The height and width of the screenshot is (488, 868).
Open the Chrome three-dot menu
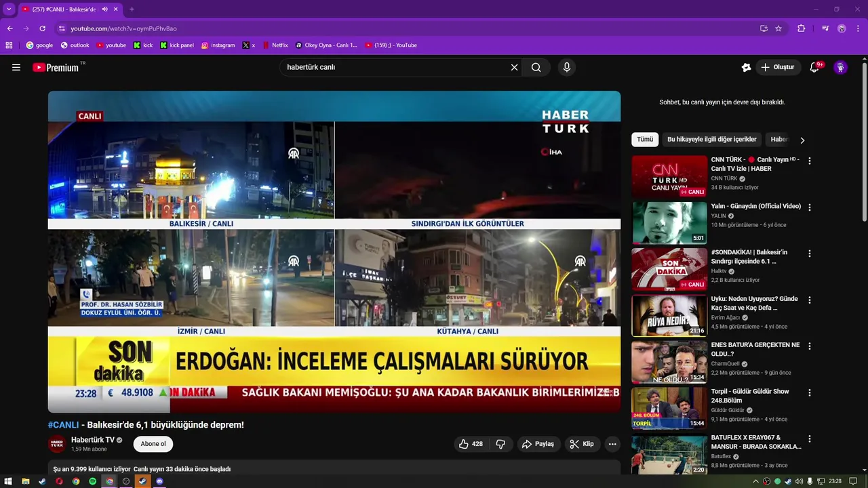click(x=858, y=28)
